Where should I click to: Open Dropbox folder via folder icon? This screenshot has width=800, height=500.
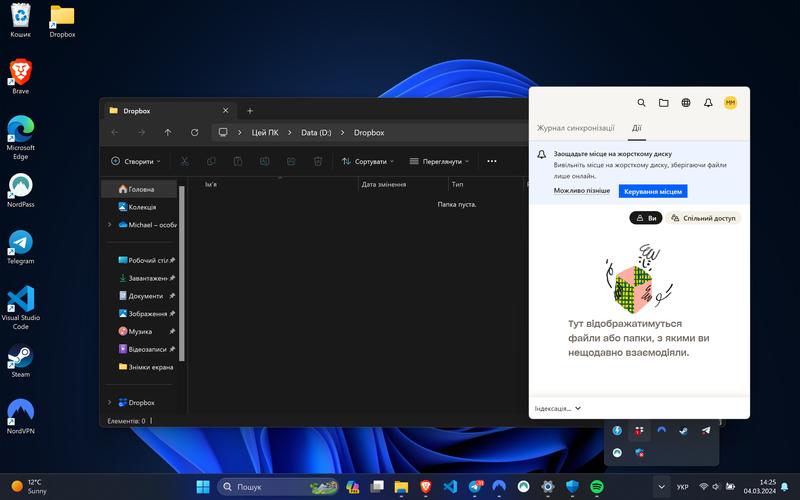pos(664,103)
